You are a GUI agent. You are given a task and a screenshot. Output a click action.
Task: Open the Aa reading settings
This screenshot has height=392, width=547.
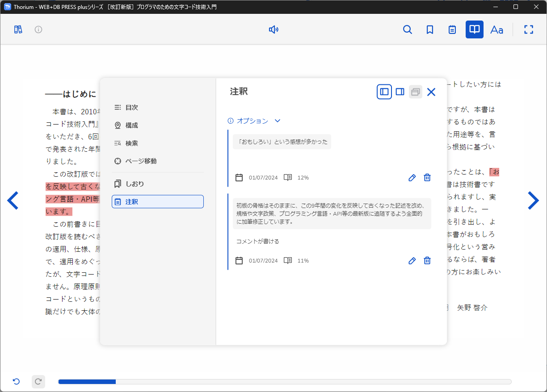(x=497, y=29)
